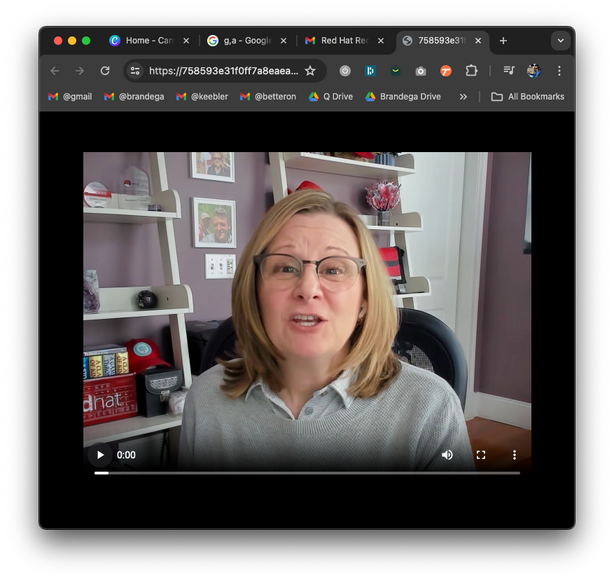Open Chrome three-dot menu
Screen dimensions: 614x581
point(559,71)
